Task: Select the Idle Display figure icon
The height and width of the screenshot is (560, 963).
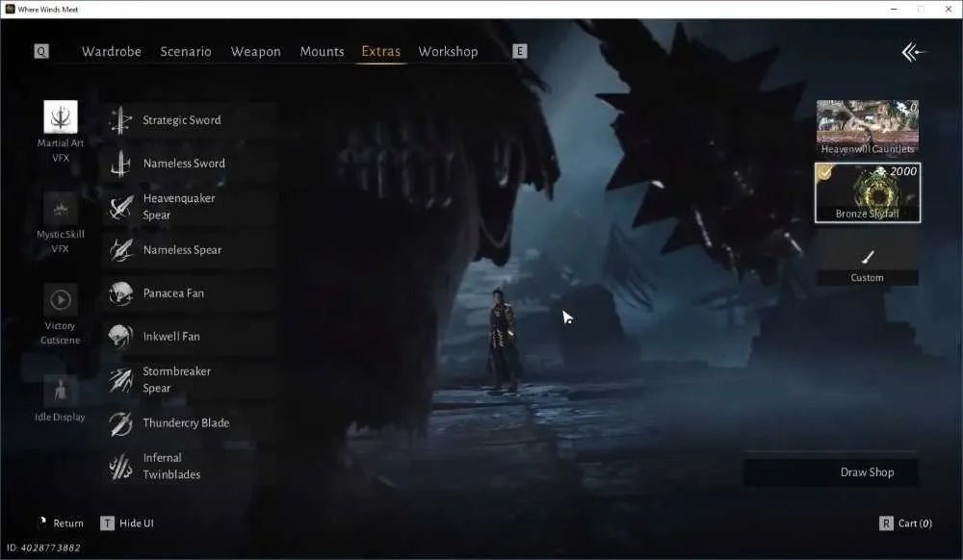Action: pyautogui.click(x=60, y=392)
